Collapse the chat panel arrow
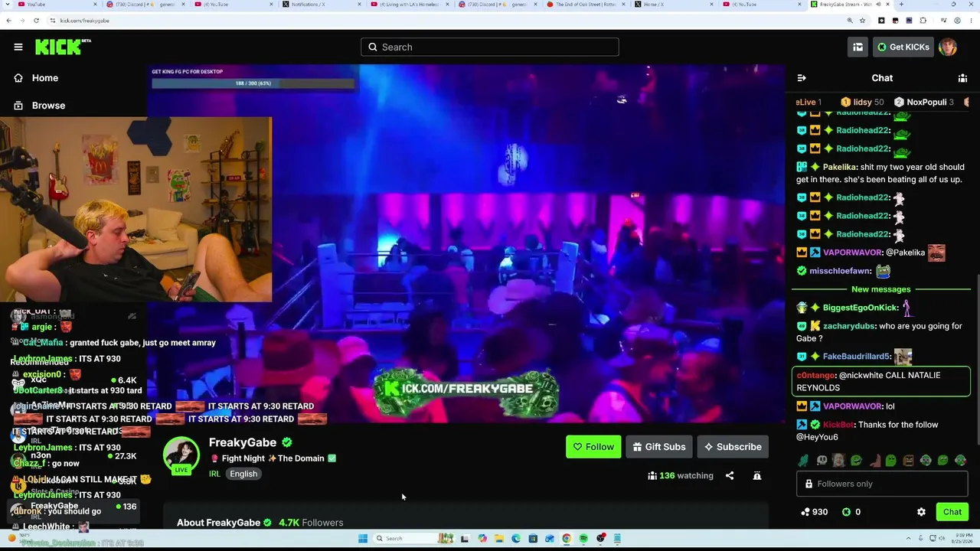The height and width of the screenshot is (551, 980). [802, 78]
